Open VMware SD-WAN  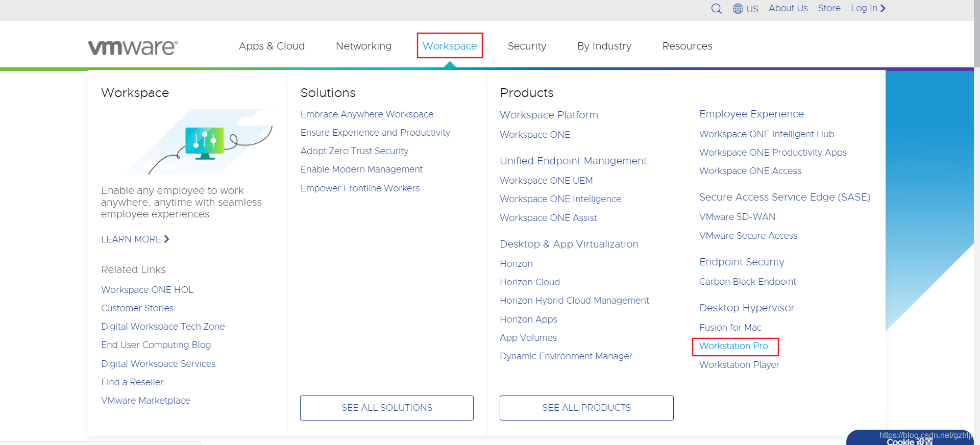[737, 216]
